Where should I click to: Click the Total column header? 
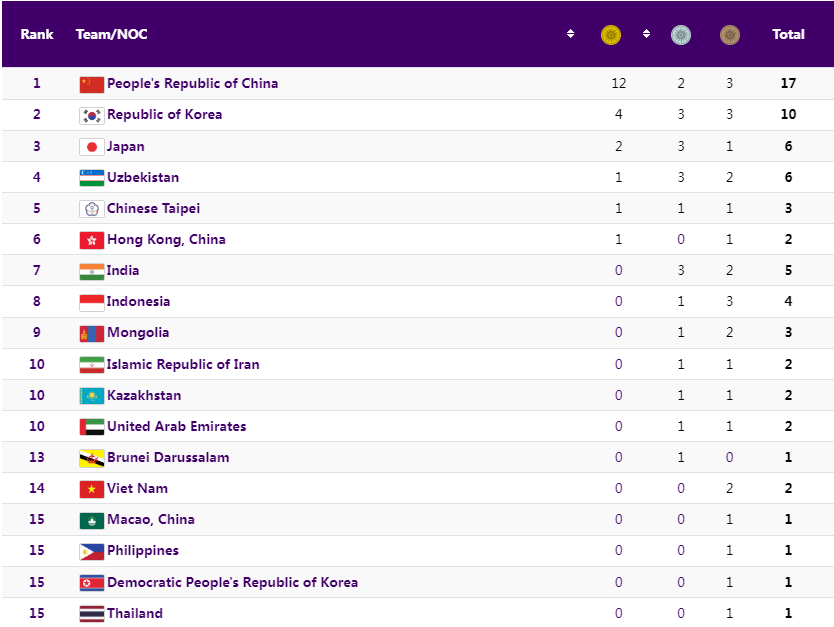pos(788,34)
